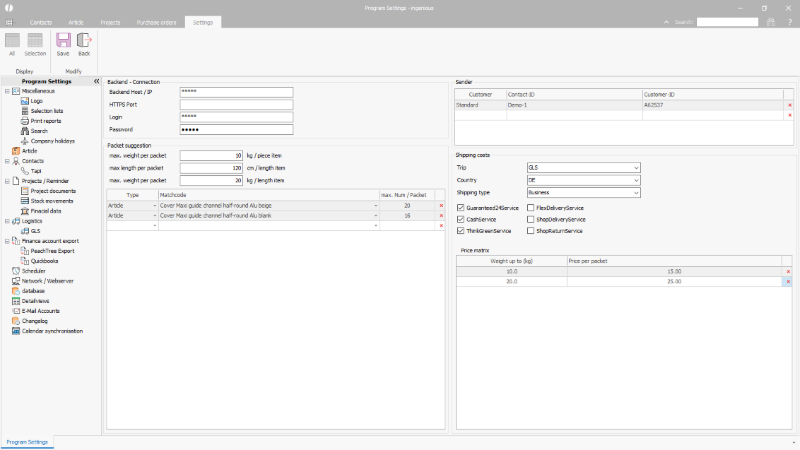Click binoculars search icon in header

tap(771, 22)
